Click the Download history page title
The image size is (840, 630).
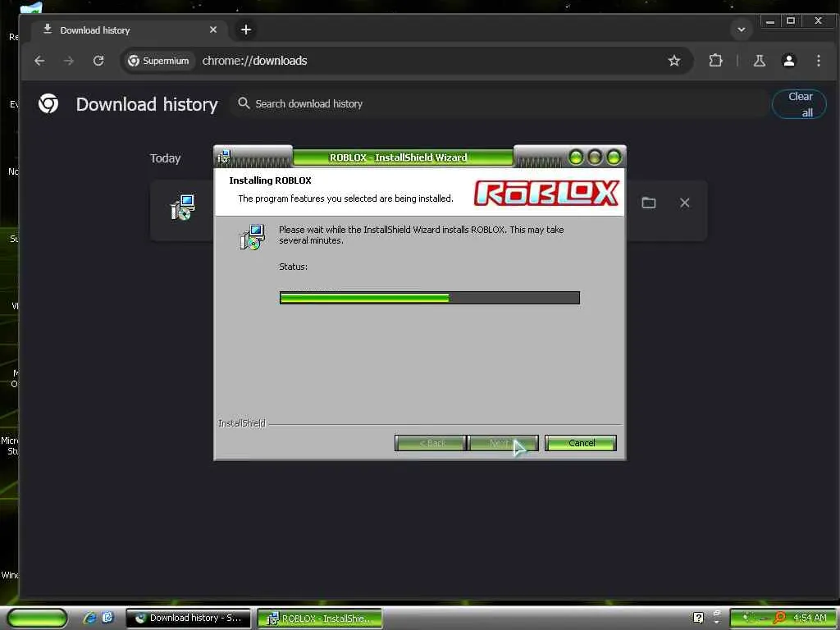pos(147,104)
